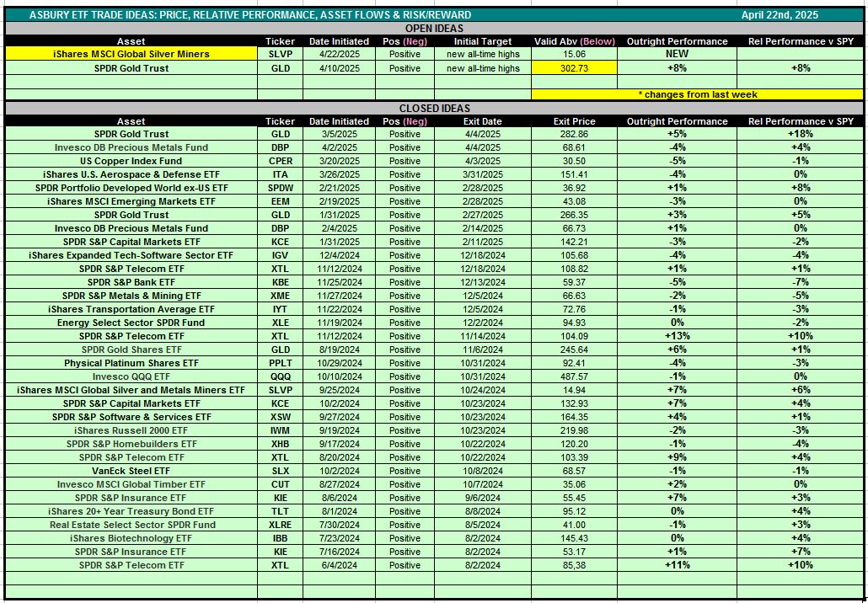Click the Physical Platinum Shares ETF cell

131,363
